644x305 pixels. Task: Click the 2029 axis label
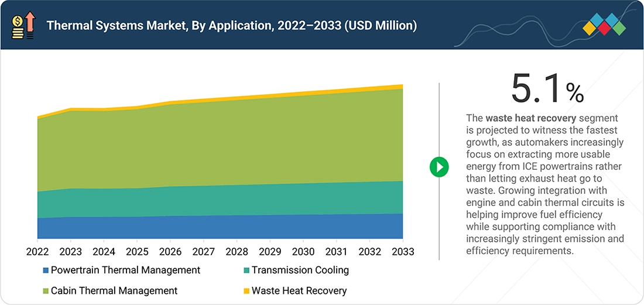tap(270, 251)
